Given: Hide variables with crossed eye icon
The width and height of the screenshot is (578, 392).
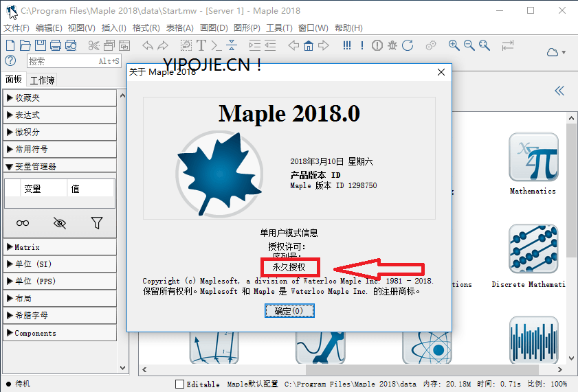Looking at the screenshot, I should tap(59, 222).
